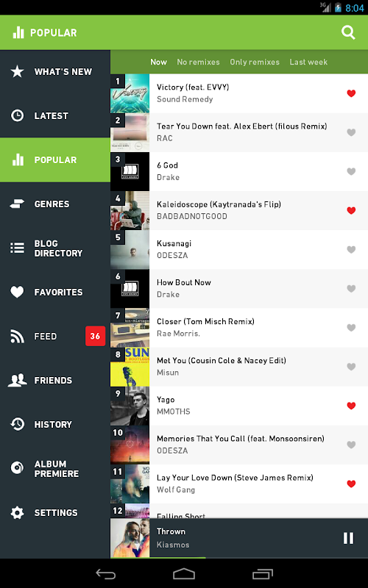Tap the What's New star icon
This screenshot has width=368, height=588.
click(x=17, y=71)
